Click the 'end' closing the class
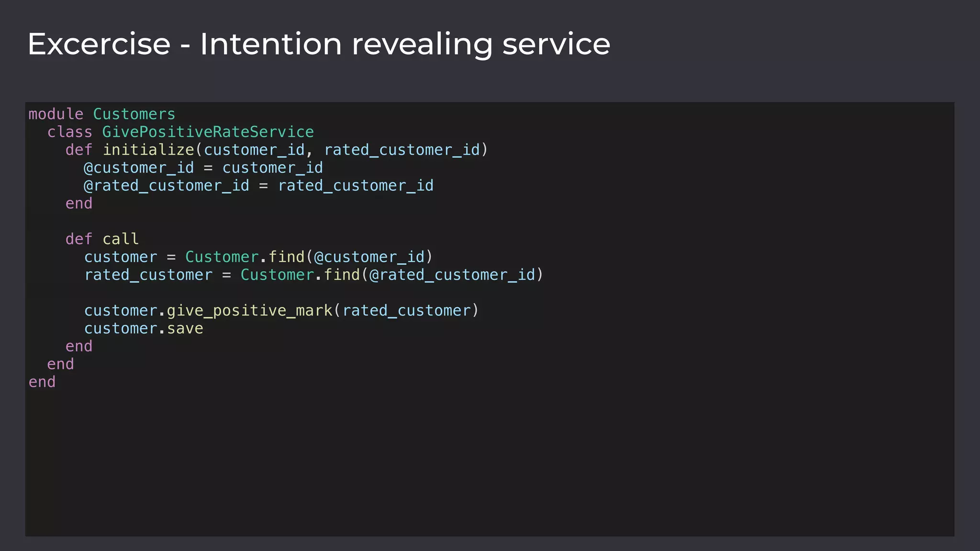Screen dimensions: 980x551 tap(60, 364)
